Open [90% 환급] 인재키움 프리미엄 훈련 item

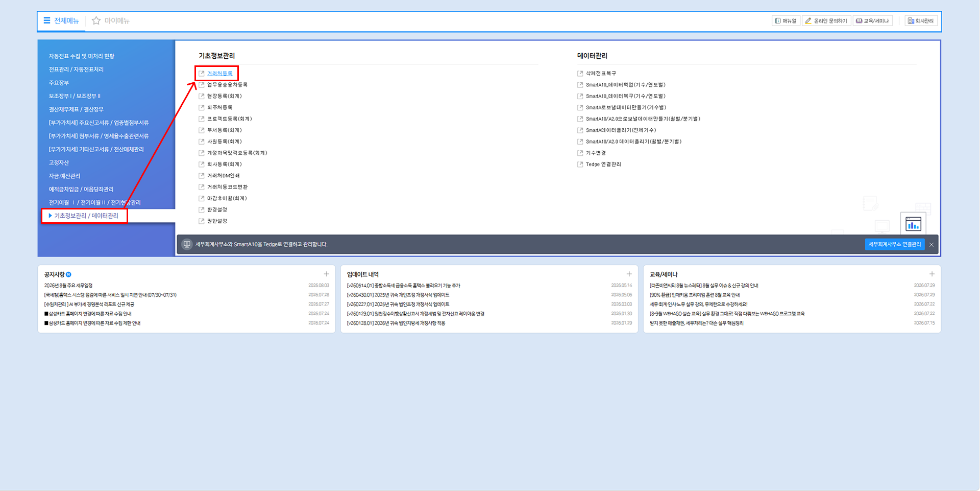tap(695, 295)
